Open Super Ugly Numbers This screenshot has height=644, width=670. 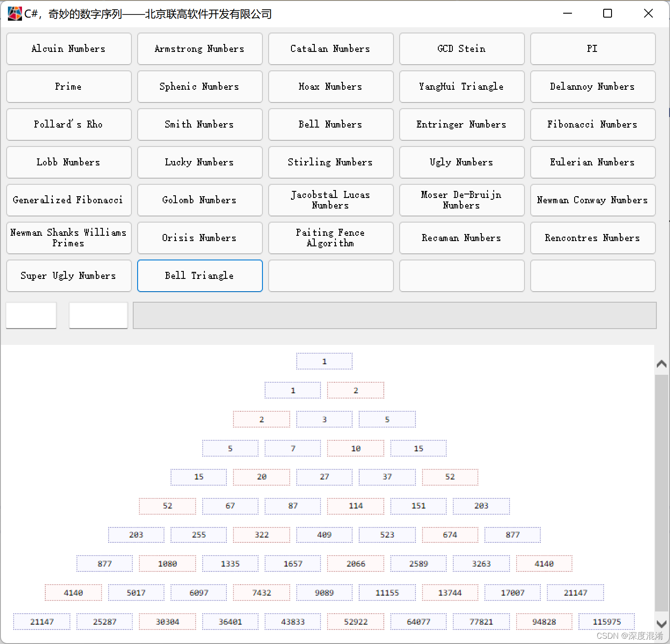69,276
